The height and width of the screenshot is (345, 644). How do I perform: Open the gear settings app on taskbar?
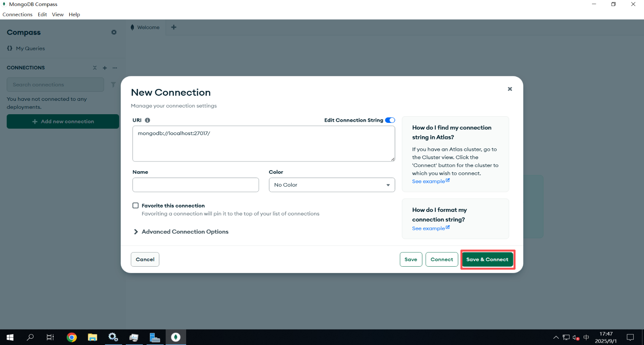tap(113, 337)
